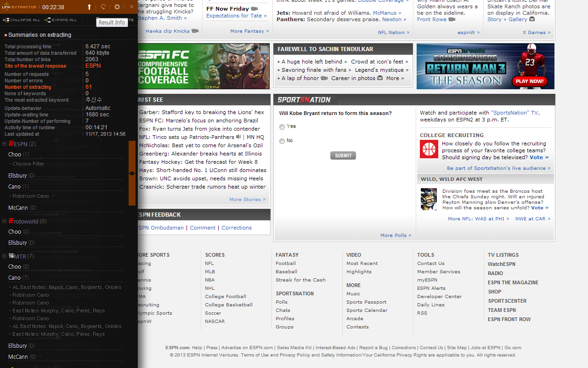588x368 pixels.
Task: Click the MTR site favicon in tree
Action: coord(11,256)
